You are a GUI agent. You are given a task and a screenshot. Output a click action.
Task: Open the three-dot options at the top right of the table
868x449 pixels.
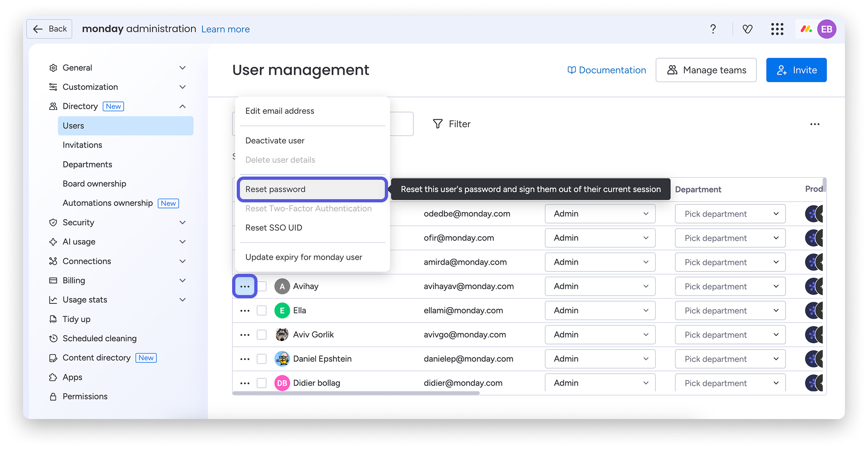(x=815, y=124)
